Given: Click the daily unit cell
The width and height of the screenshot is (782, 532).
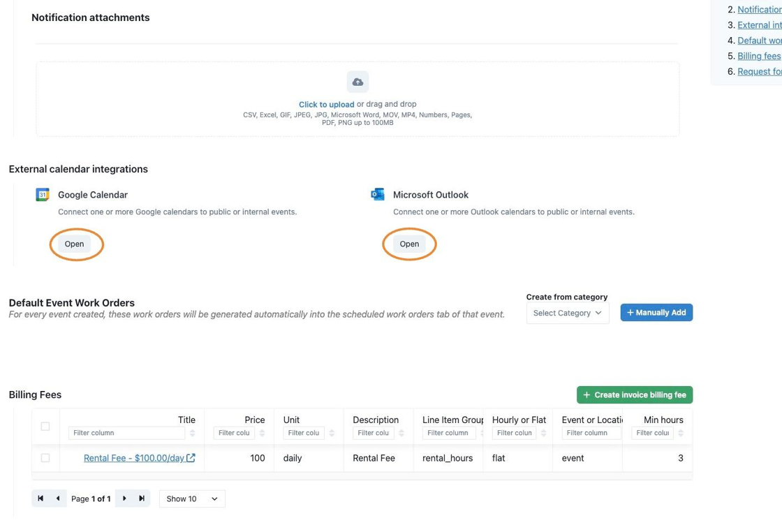Looking at the screenshot, I should click(309, 458).
